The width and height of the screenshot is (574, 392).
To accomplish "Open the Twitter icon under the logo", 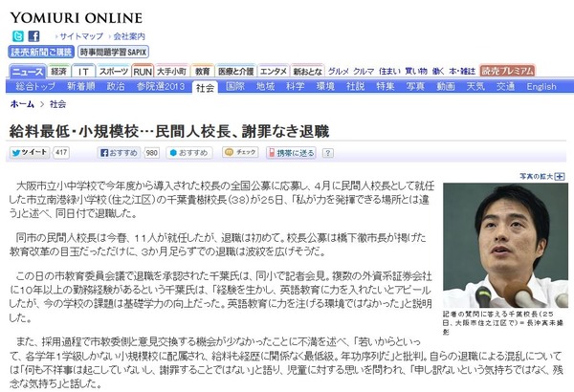I will [x=18, y=36].
